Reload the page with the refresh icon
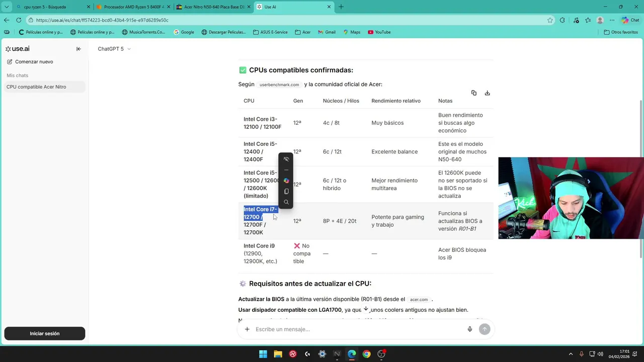644x362 pixels. [19, 20]
